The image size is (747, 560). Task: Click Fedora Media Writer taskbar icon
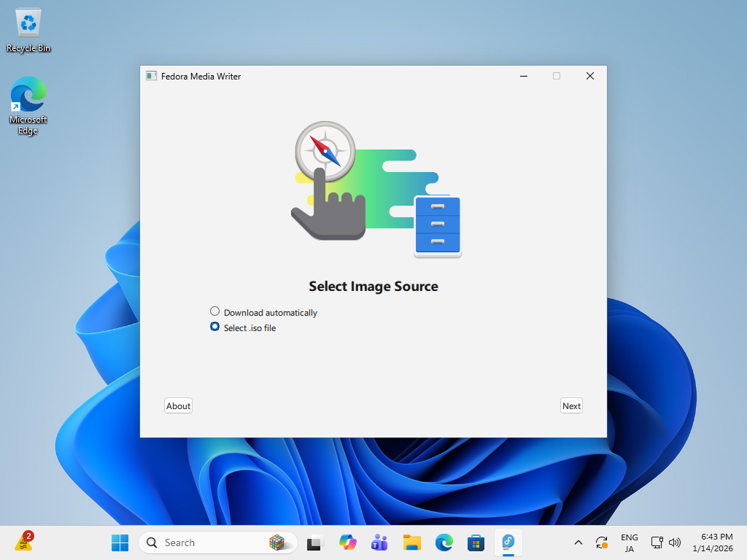pos(508,542)
